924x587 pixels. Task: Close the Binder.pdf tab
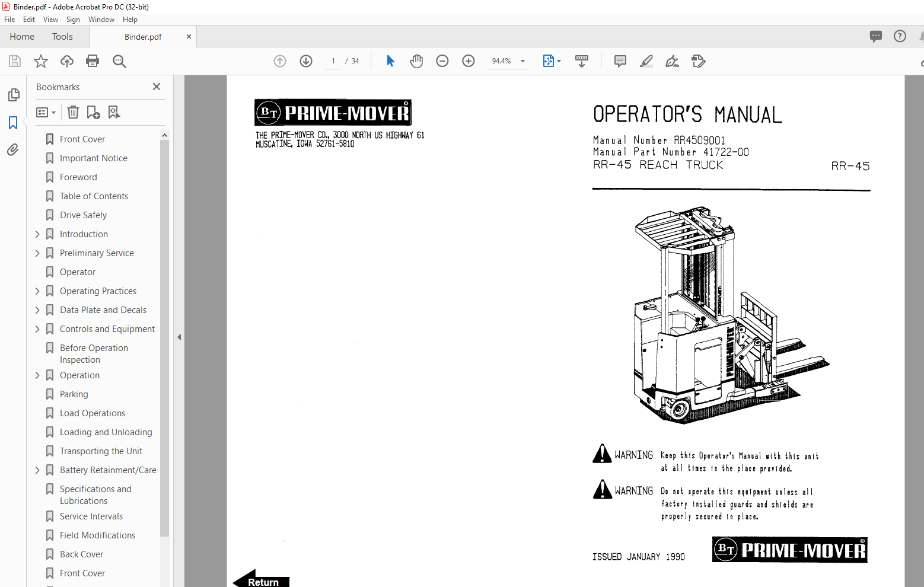pos(189,36)
